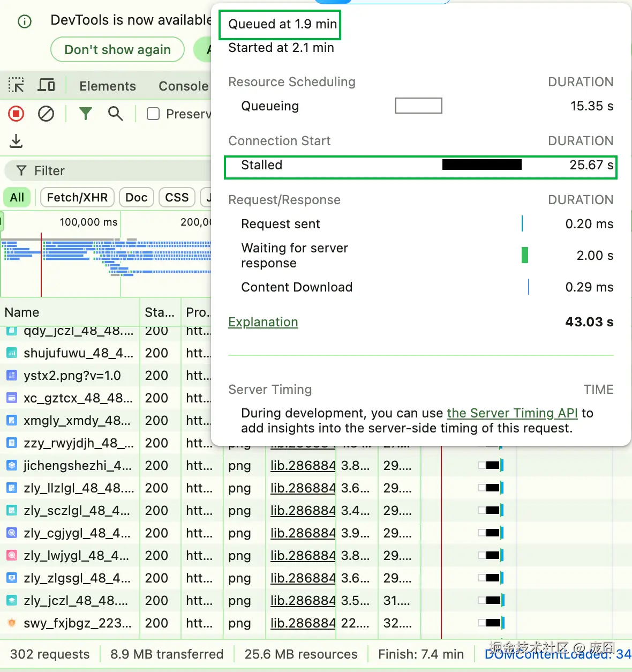This screenshot has width=632, height=672.
Task: Focus the Filter input field
Action: [x=107, y=171]
